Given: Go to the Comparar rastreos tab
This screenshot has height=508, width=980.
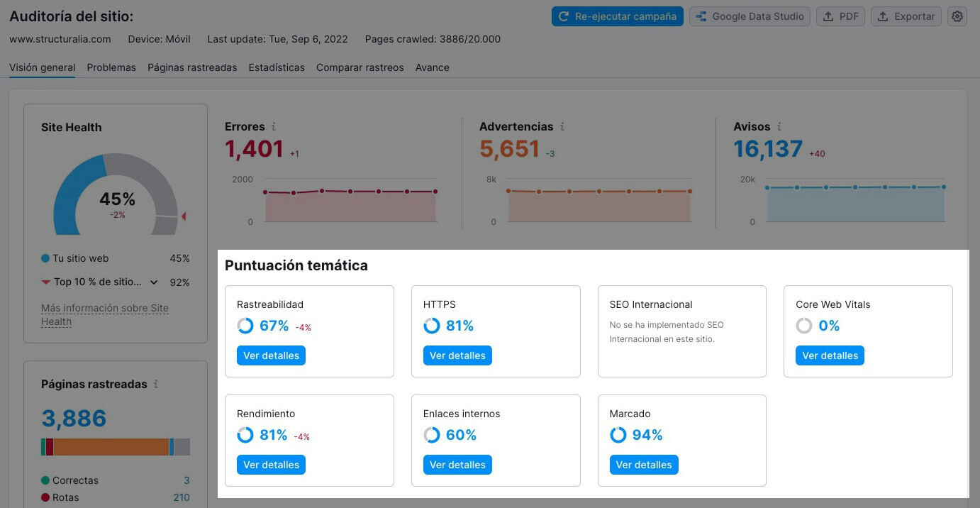Looking at the screenshot, I should point(360,67).
